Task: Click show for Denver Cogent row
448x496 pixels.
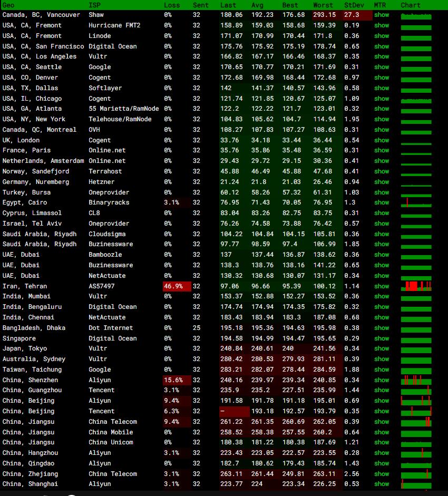Action: [x=382, y=77]
